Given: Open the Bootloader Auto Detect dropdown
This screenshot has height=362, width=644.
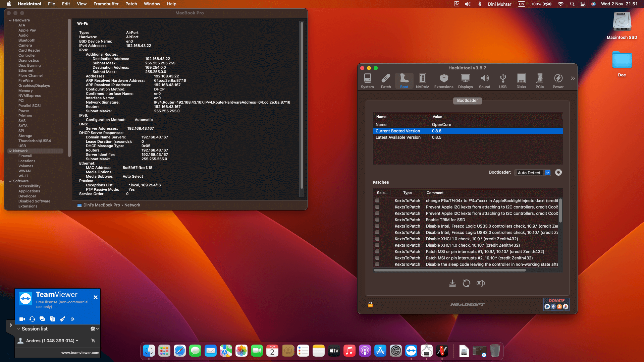Looking at the screenshot, I should click(x=547, y=172).
